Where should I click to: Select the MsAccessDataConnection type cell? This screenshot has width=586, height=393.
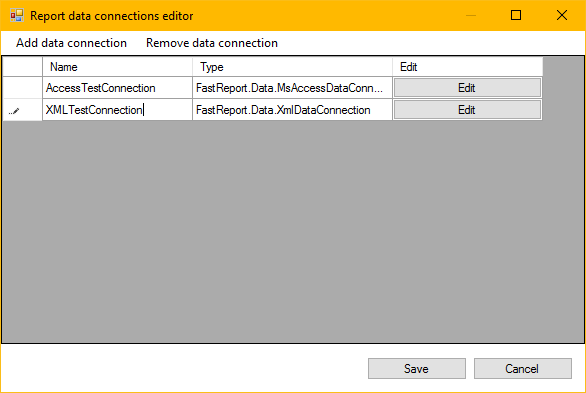(292, 88)
